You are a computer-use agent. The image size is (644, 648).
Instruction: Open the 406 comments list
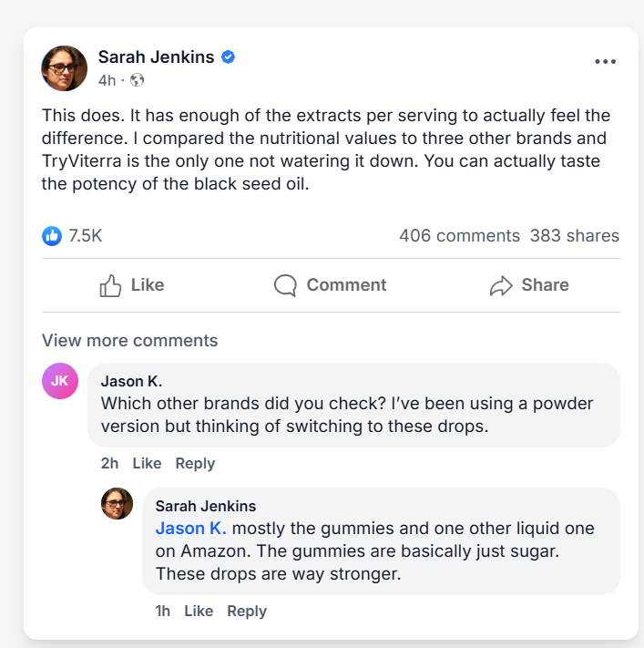[x=459, y=236]
